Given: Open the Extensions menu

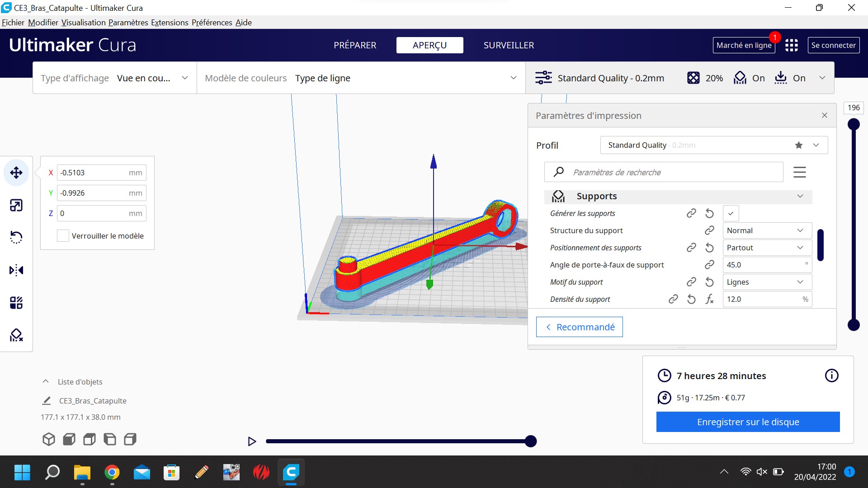Looking at the screenshot, I should pyautogui.click(x=170, y=23).
